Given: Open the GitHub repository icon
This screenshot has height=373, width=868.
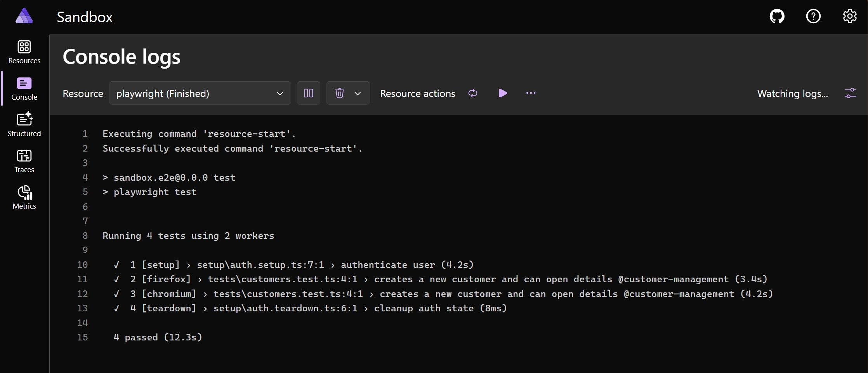Looking at the screenshot, I should 777,17.
